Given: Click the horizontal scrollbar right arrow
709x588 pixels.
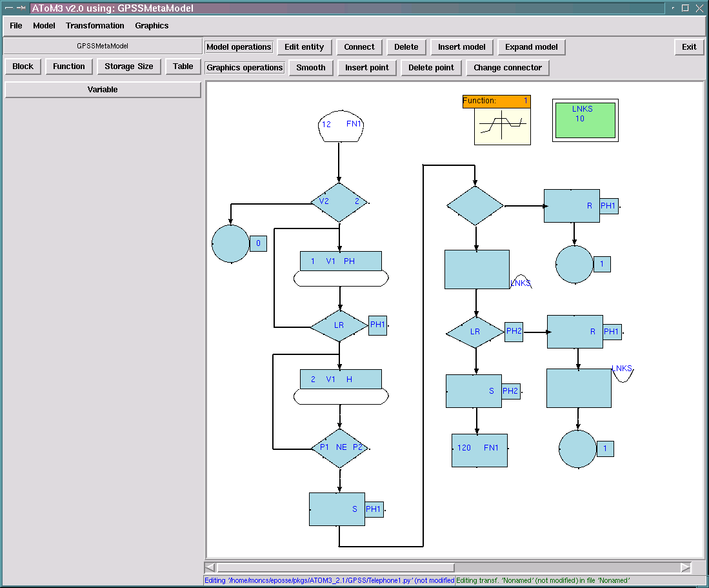Looking at the screenshot, I should (686, 567).
